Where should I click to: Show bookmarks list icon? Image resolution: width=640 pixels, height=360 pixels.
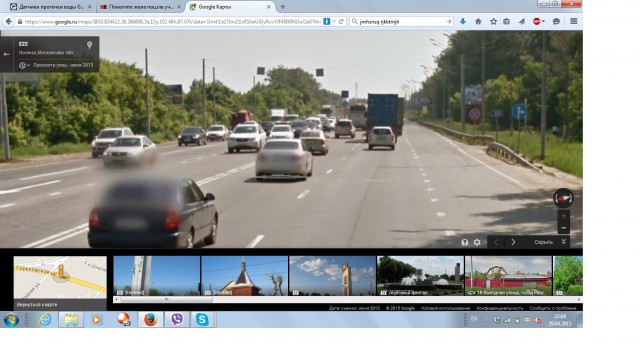[507, 22]
